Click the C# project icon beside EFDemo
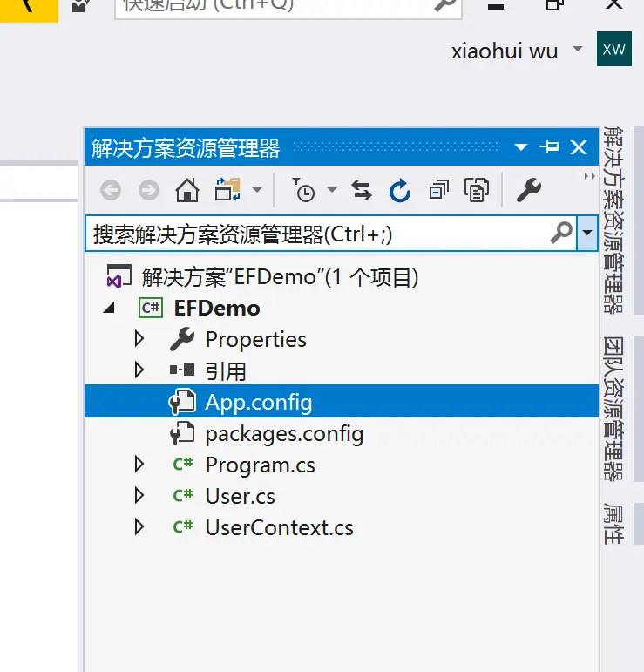 151,308
